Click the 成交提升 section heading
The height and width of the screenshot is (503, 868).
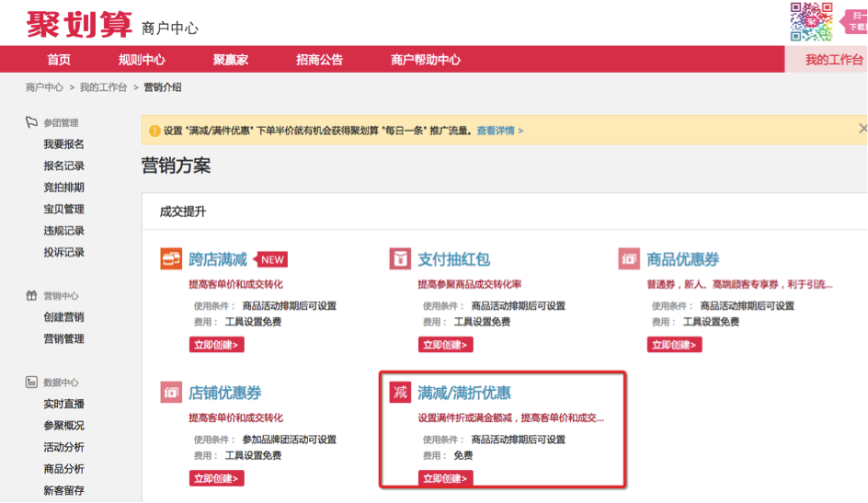(x=183, y=211)
